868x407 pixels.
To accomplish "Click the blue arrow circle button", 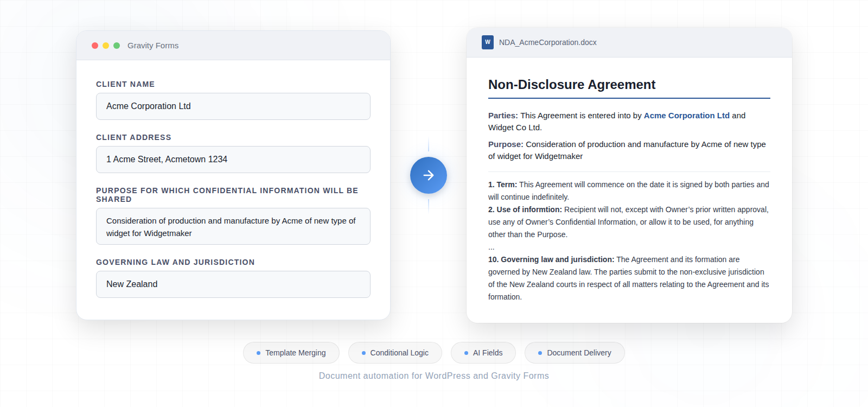I will [428, 175].
